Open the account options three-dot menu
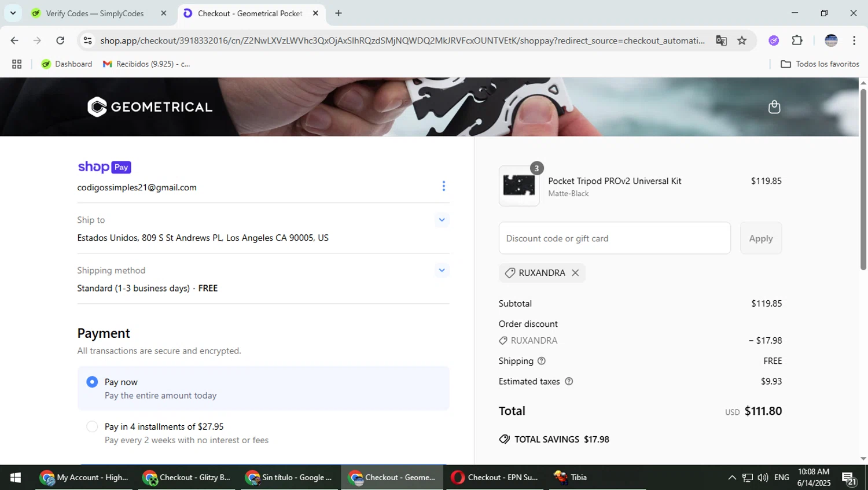 click(444, 186)
